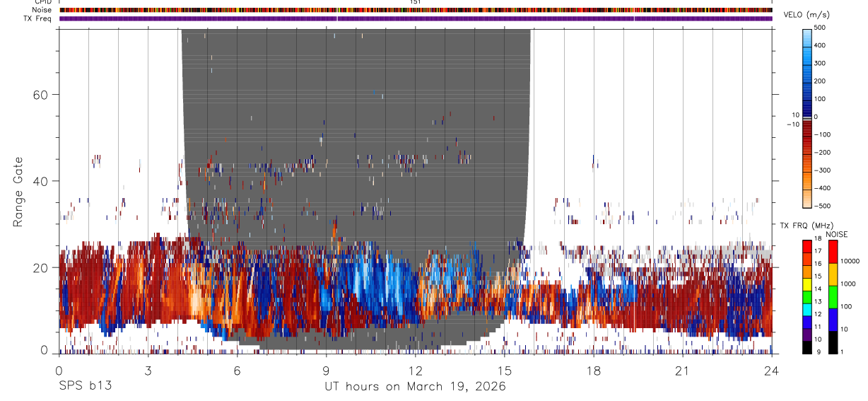This screenshot has width=868, height=401.
Task: Pick the pale orange bottom of velocity colorbar
Action: click(807, 197)
